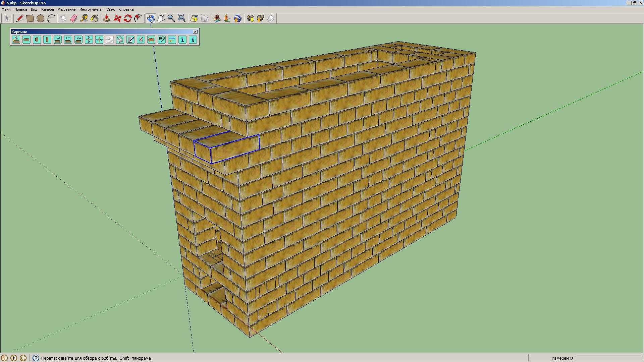Screen dimensions: 644x362
Task: Close the Кирпичи floating toolbar
Action: pos(195,32)
